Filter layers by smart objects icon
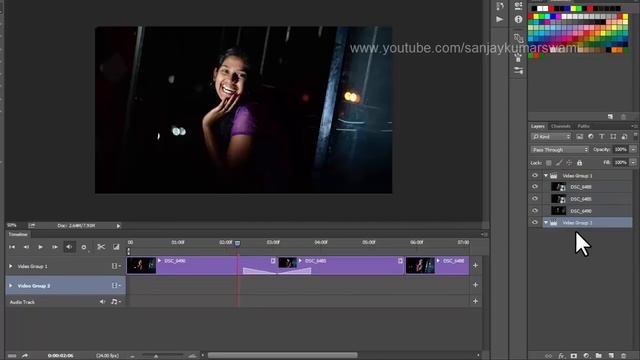Image resolution: width=640 pixels, height=360 pixels. click(624, 137)
